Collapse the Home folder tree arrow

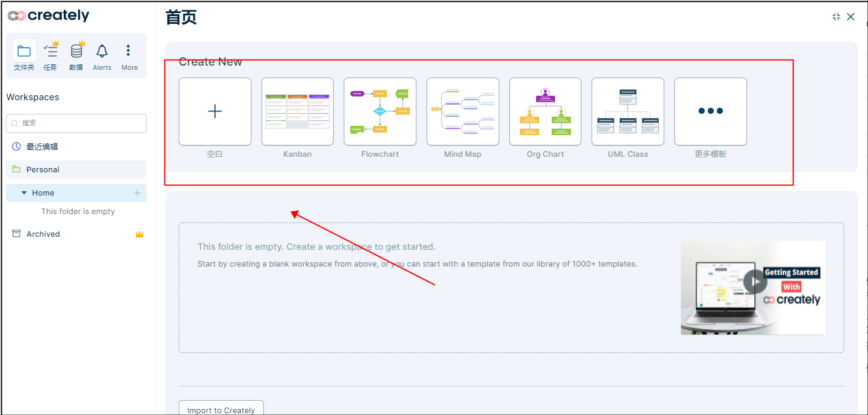[24, 193]
